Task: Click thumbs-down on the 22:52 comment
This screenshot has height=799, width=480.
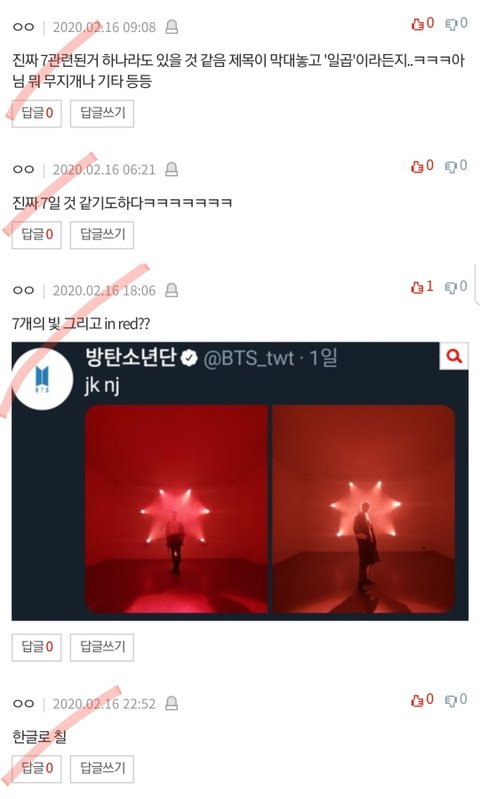Action: click(x=451, y=700)
